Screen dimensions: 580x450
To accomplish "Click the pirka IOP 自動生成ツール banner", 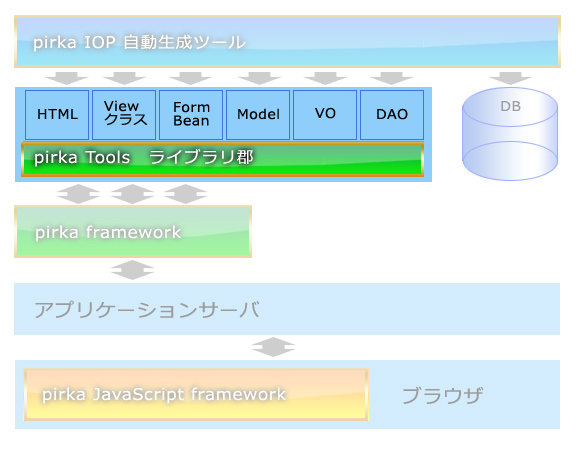I will [287, 41].
